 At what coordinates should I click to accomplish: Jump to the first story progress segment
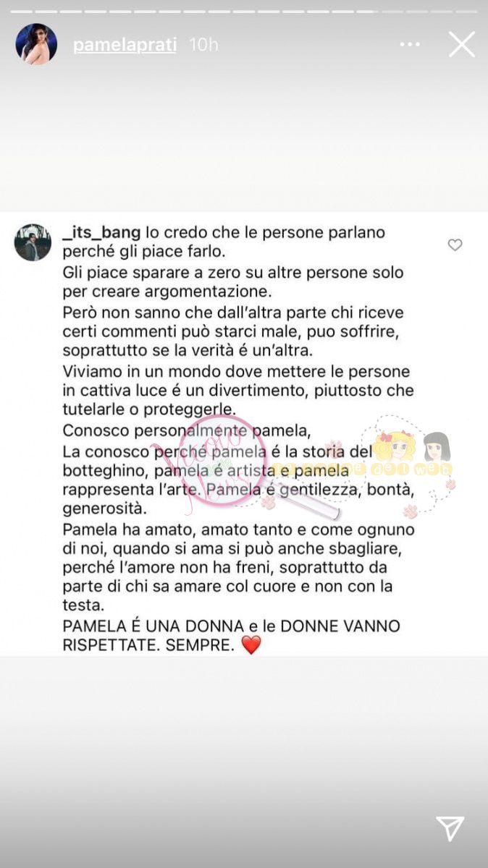click(x=21, y=11)
